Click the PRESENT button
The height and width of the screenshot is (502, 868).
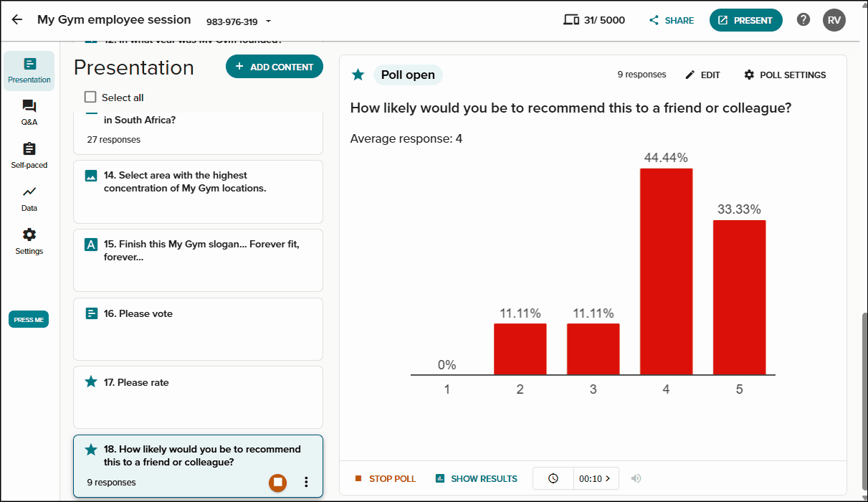point(745,20)
